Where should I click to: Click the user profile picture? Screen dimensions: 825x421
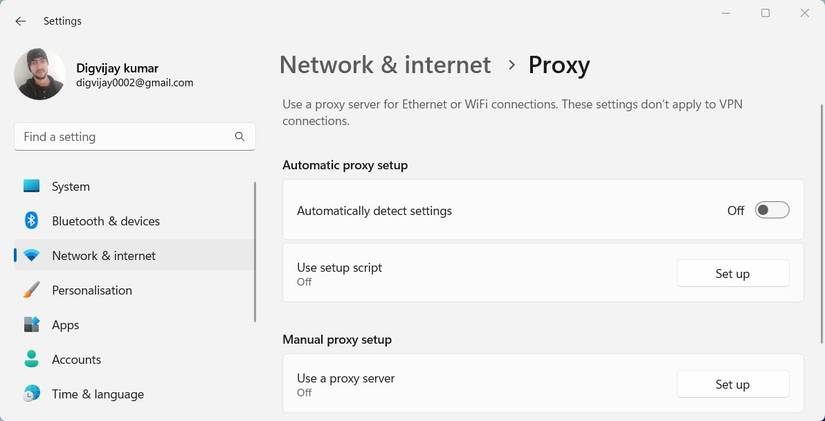[x=40, y=74]
